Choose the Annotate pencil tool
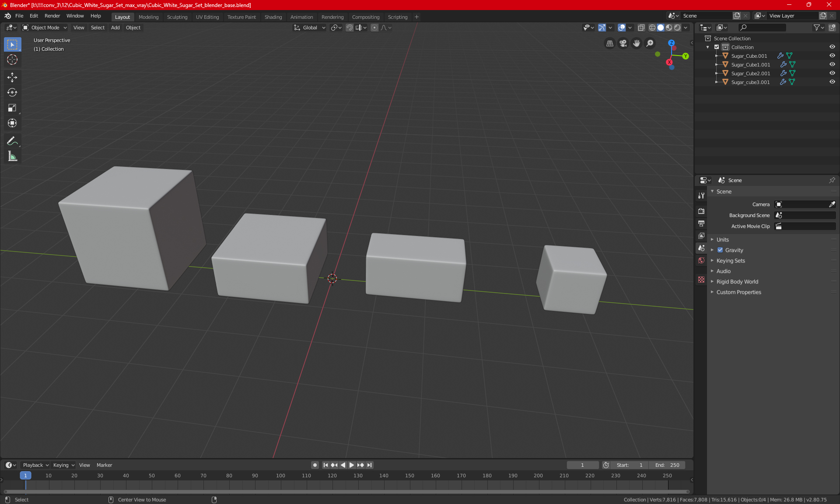 coord(12,141)
